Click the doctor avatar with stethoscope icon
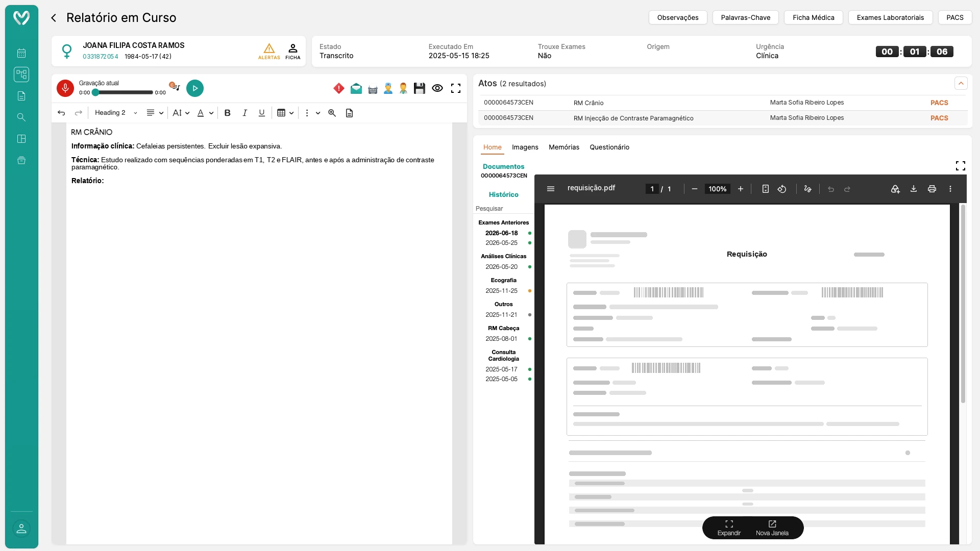This screenshot has height=551, width=980. tap(403, 88)
